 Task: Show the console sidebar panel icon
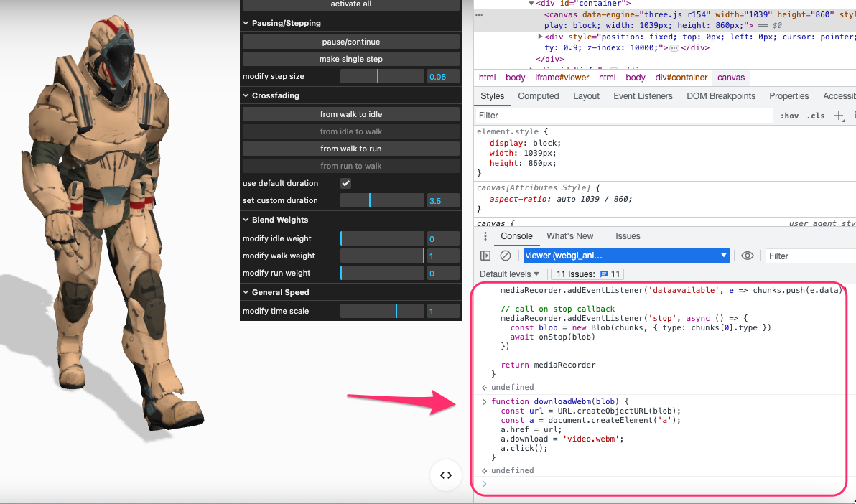[485, 256]
